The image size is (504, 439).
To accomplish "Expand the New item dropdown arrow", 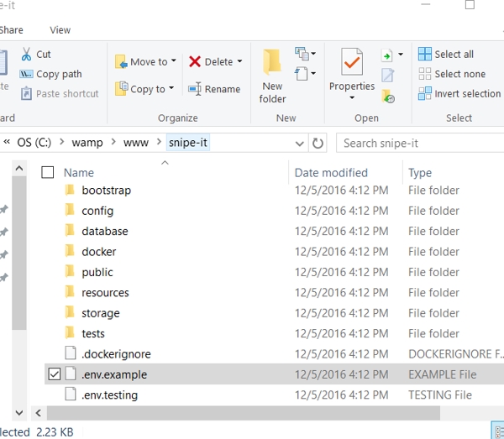I will (313, 54).
